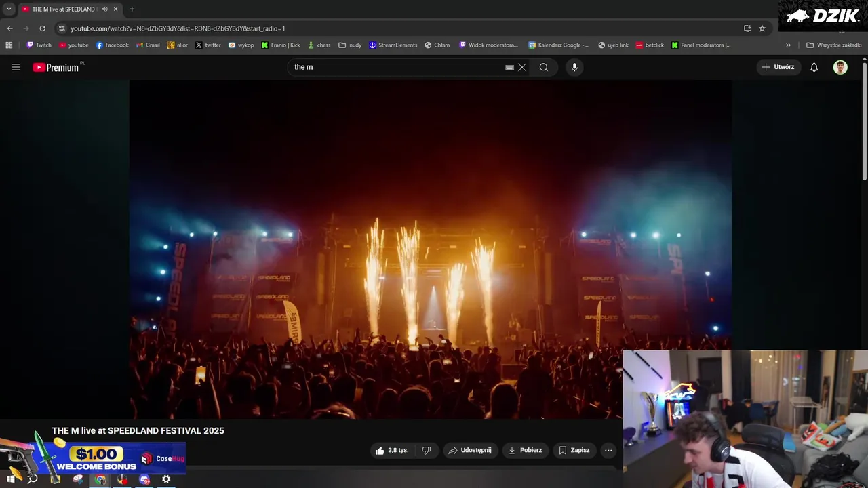Open the wykop bookmark
Image resolution: width=868 pixels, height=488 pixels.
[241, 45]
